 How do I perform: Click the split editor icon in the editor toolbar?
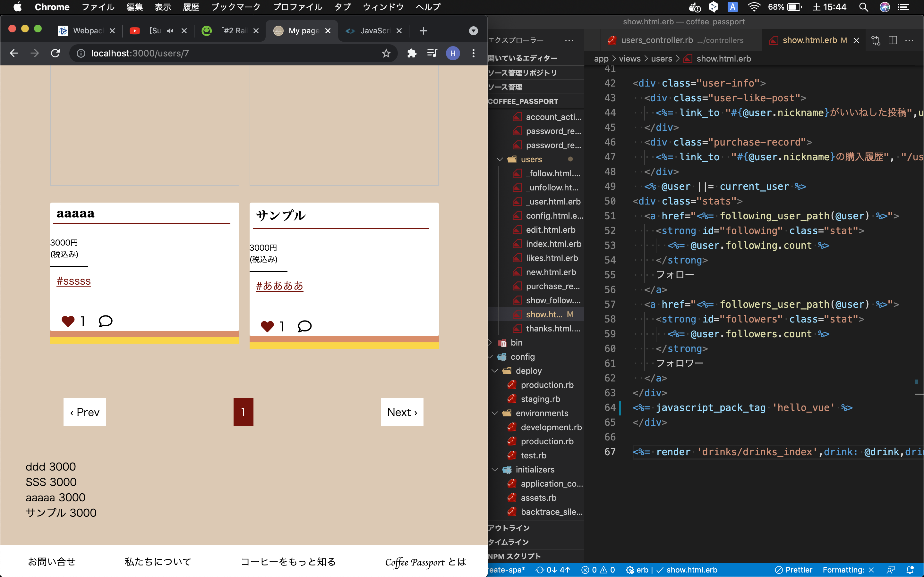(x=893, y=40)
